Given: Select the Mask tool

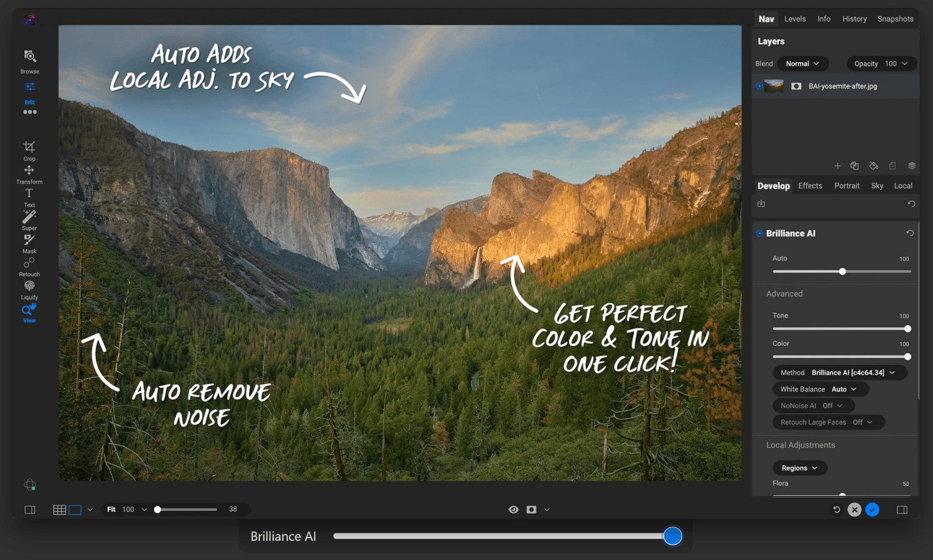Looking at the screenshot, I should [29, 244].
